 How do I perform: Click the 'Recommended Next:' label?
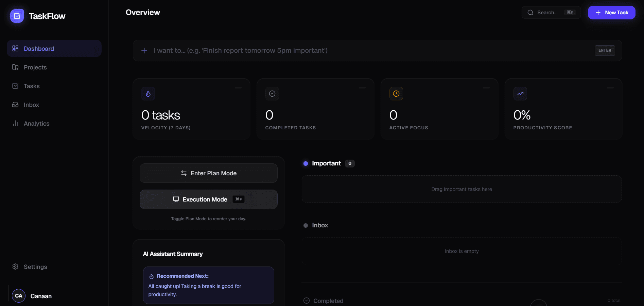182,276
